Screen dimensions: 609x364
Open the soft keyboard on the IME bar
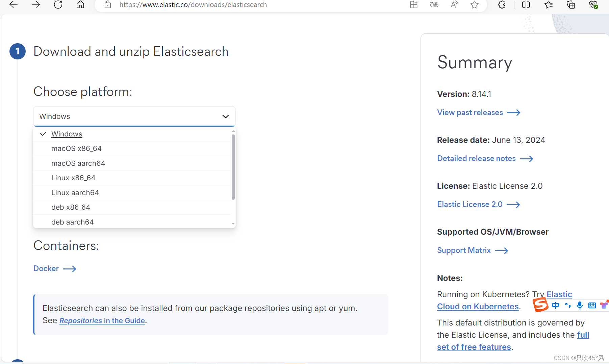coord(592,306)
